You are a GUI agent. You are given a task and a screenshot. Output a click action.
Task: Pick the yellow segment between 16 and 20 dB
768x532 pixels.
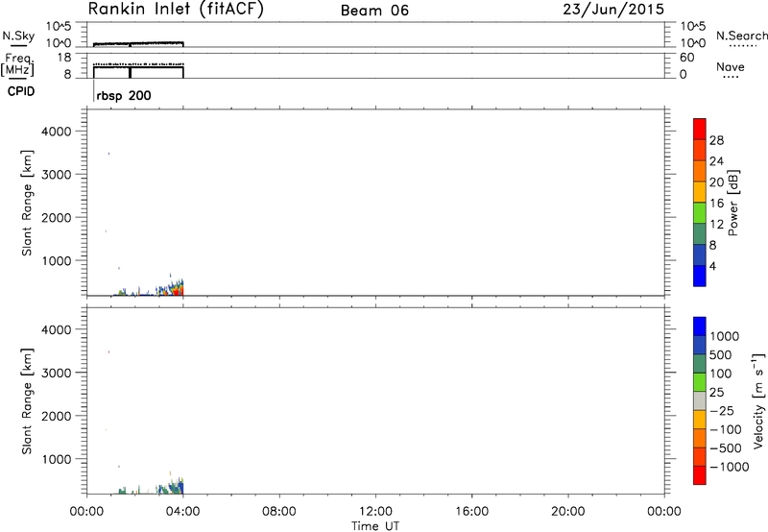(700, 192)
